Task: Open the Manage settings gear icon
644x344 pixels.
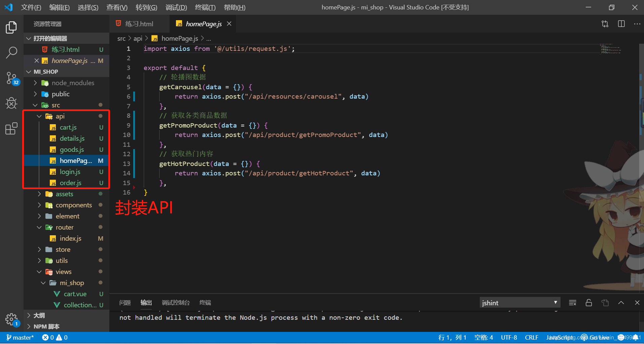Action: [x=11, y=320]
